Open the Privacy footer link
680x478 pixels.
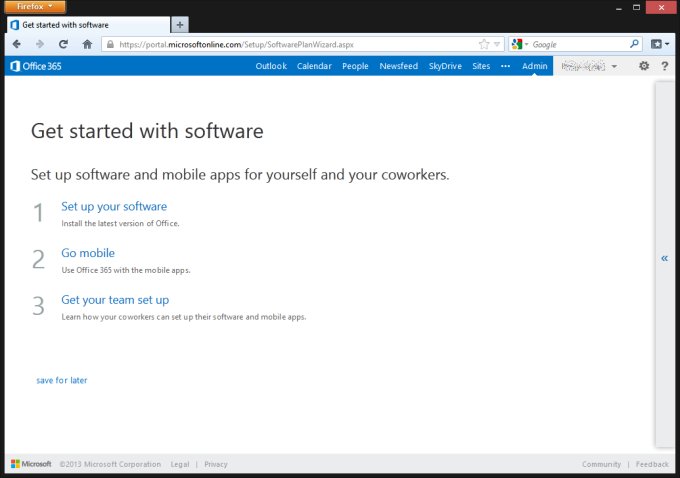click(x=216, y=464)
